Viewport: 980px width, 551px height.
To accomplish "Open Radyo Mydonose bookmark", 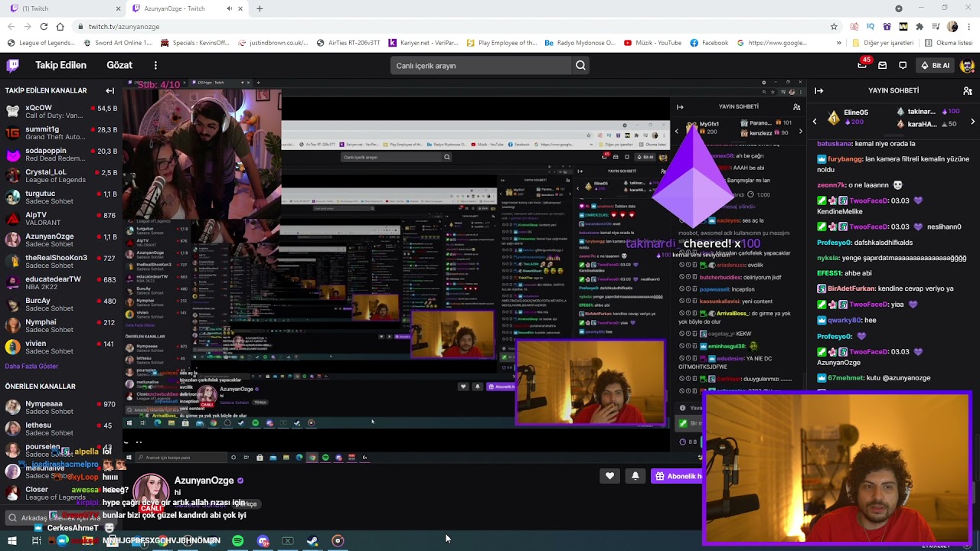I will click(x=580, y=43).
